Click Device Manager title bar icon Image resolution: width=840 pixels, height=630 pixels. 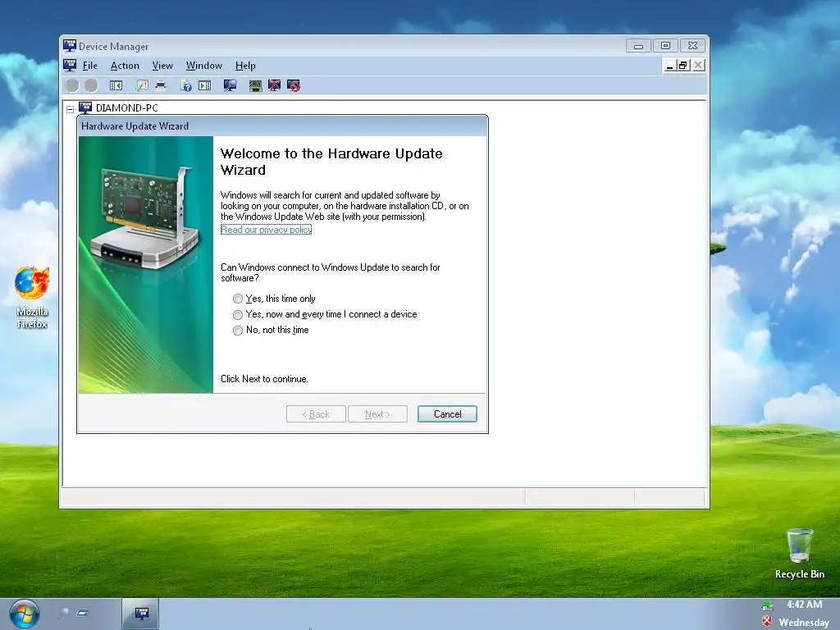pos(70,46)
